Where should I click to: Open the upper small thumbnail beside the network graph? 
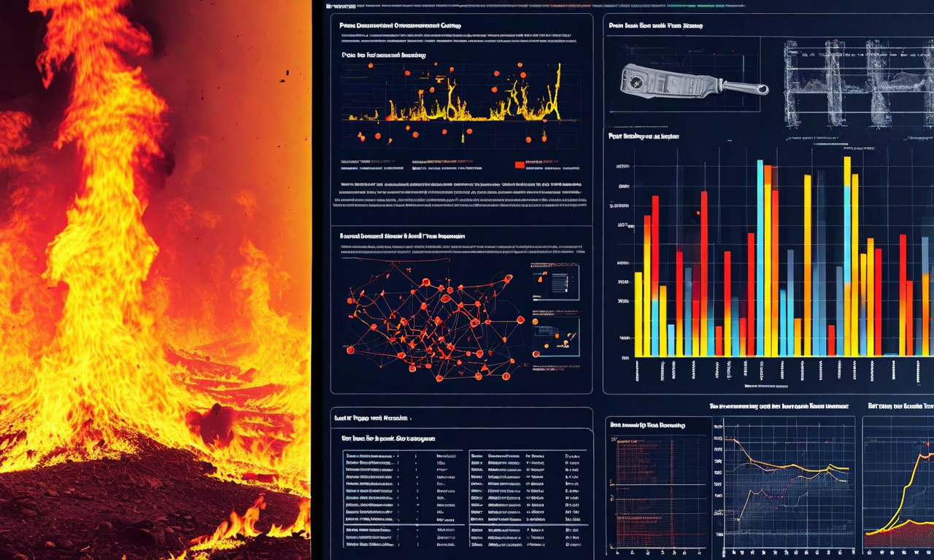click(555, 282)
